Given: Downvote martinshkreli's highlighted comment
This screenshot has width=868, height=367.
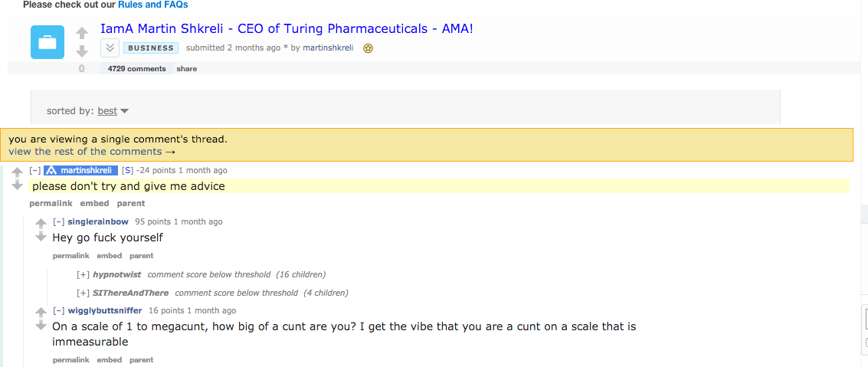Looking at the screenshot, I should (x=18, y=185).
